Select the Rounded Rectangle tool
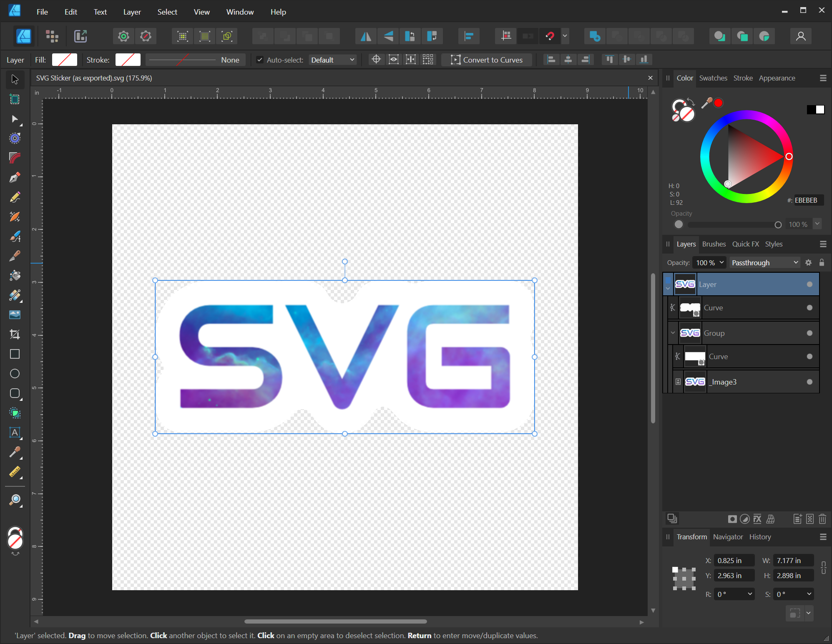The width and height of the screenshot is (832, 644). click(15, 393)
